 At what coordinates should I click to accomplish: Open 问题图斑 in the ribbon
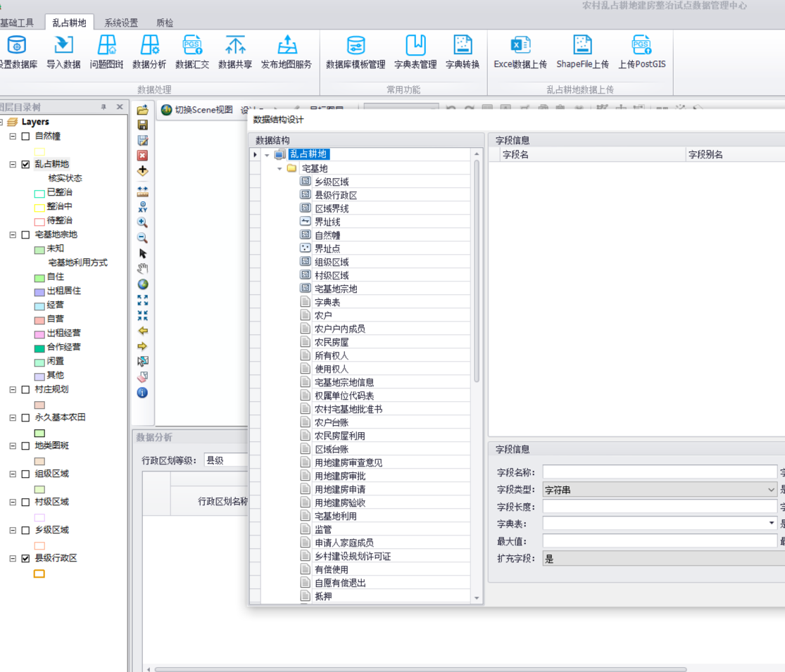[106, 52]
